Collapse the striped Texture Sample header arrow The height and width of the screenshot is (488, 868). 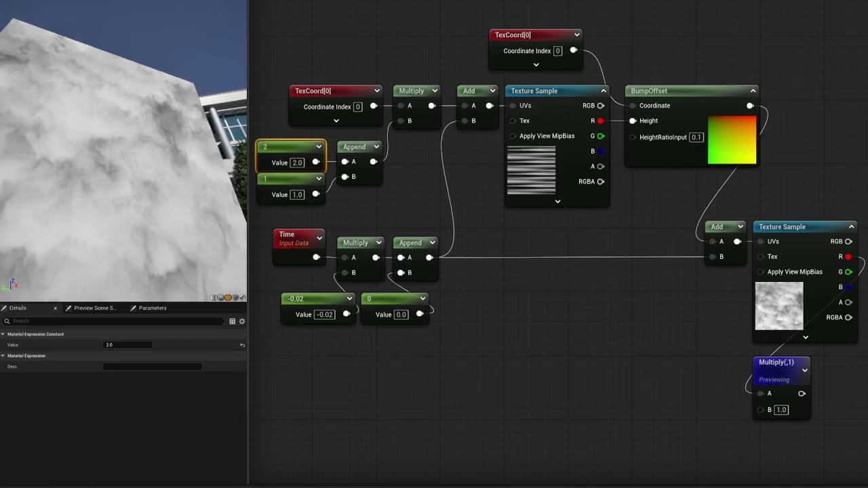point(603,91)
